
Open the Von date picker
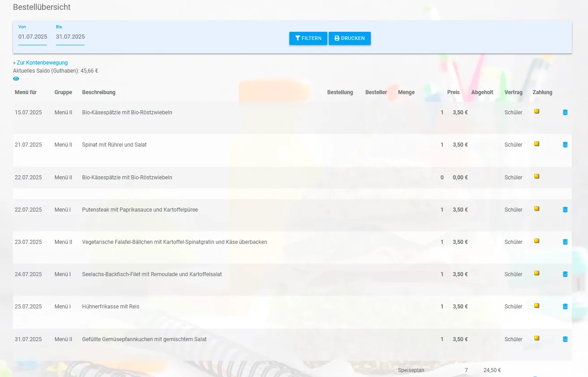[x=32, y=36]
